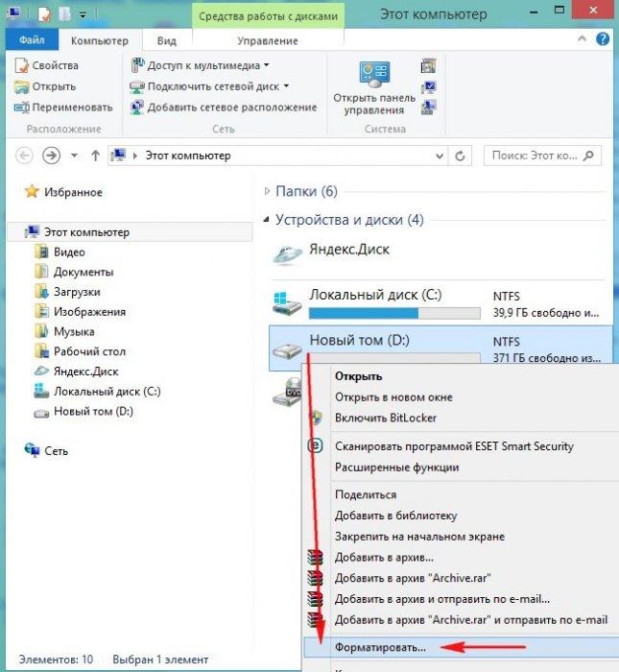The image size is (619, 672).
Task: Collapse the ribbon using the chevron arrow
Action: pos(582,39)
